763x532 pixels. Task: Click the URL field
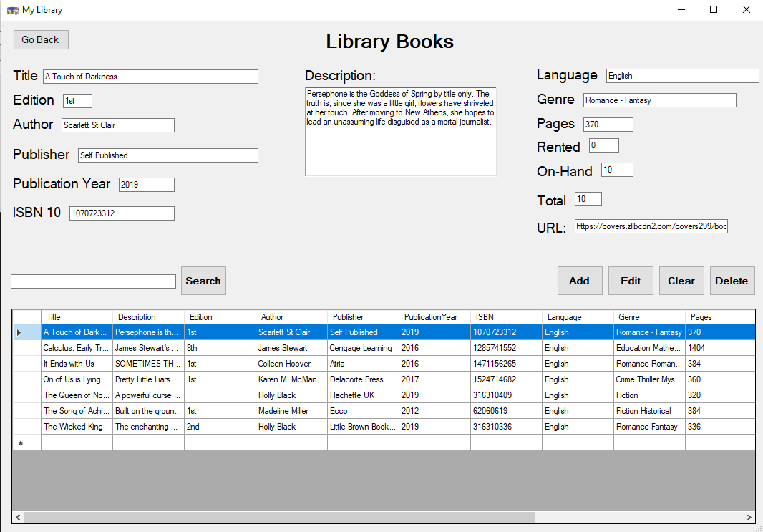pos(651,226)
